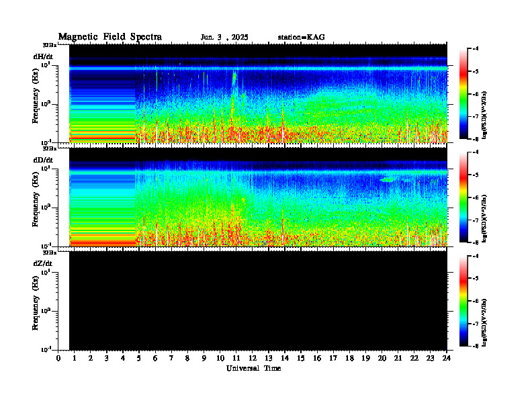This screenshot has height=411, width=532.
Task: Click hour 1 on the time axis
Action: click(x=75, y=359)
